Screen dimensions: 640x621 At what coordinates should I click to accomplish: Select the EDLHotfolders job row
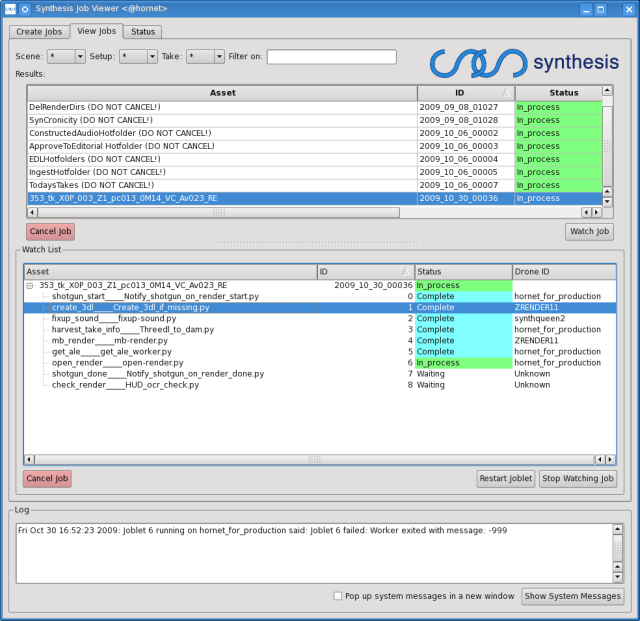point(315,159)
